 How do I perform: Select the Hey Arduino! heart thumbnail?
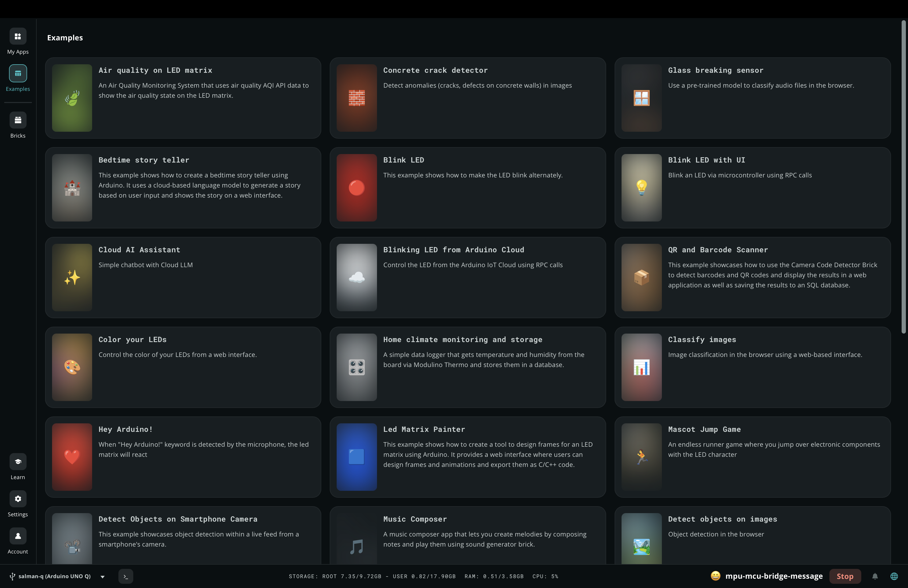[72, 457]
